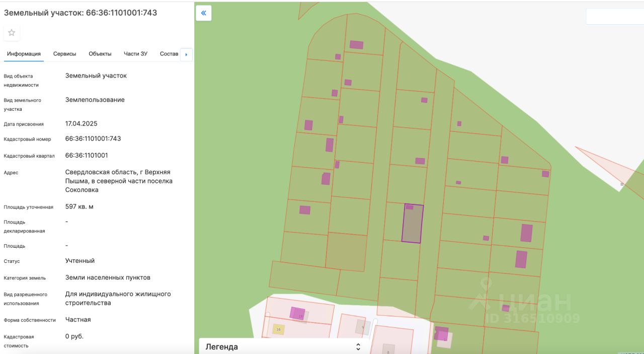Collapse the info panel with double-chevron button

point(204,13)
